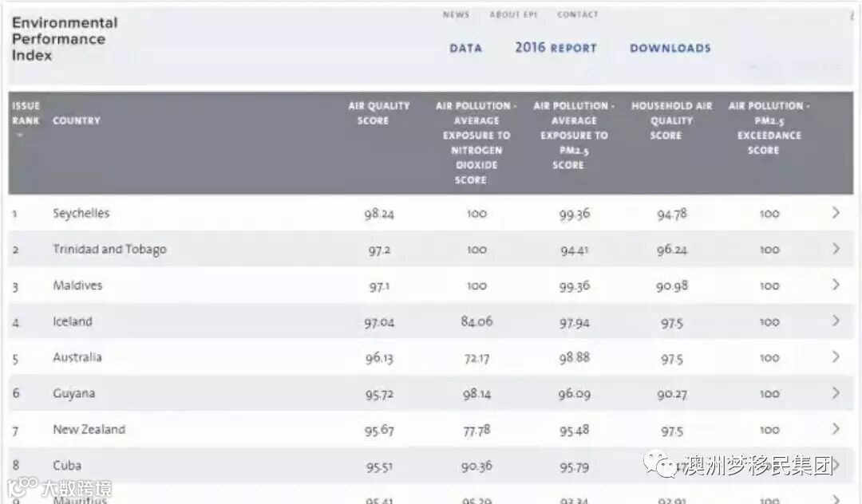Click the 98.24 air quality score for Seychelles
This screenshot has height=504, width=862.
point(379,214)
